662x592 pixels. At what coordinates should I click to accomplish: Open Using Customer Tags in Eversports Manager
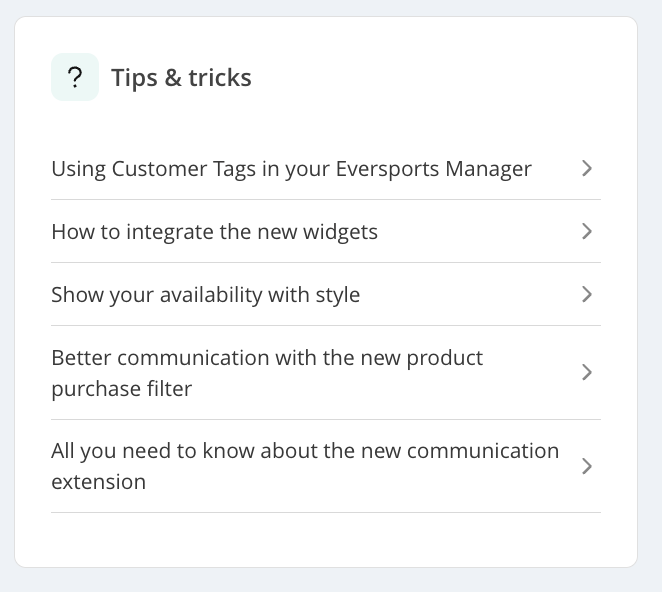pos(326,168)
